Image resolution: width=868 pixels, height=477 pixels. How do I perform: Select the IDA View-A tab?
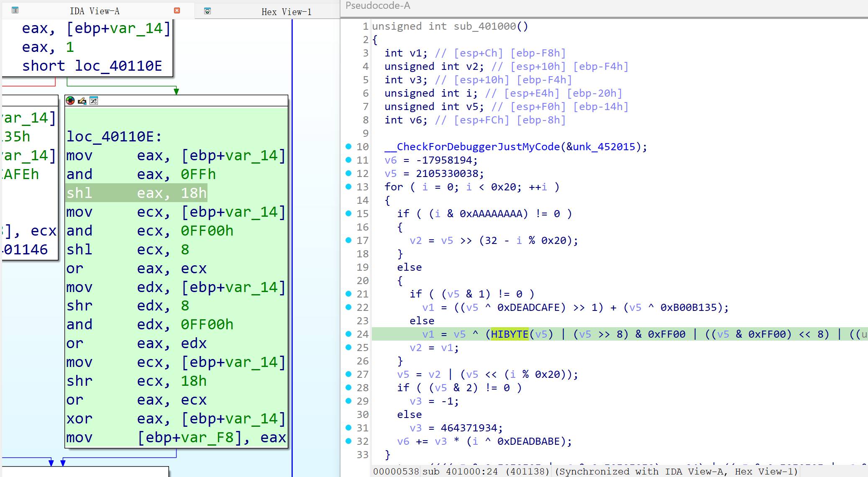tap(95, 11)
